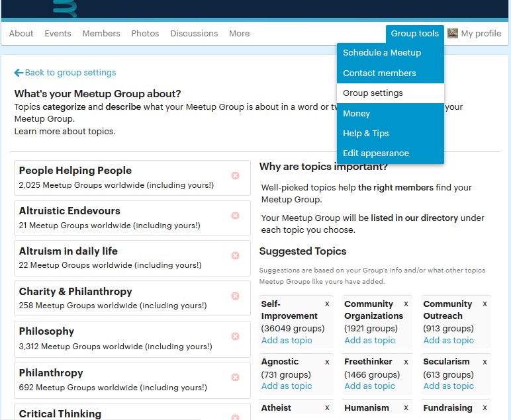Viewport: 511px width, 420px height.
Task: Add Self-Improvement as topic
Action: 287,341
